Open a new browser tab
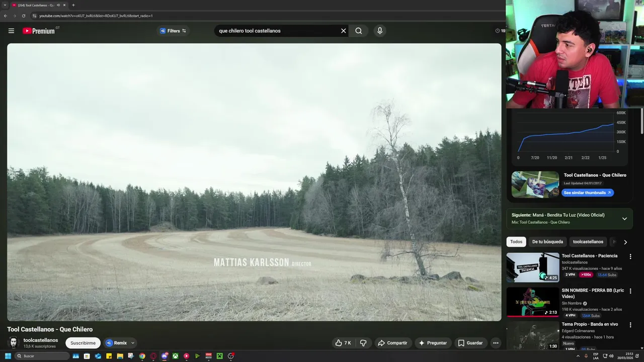Viewport: 644px width, 362px height. [x=73, y=5]
